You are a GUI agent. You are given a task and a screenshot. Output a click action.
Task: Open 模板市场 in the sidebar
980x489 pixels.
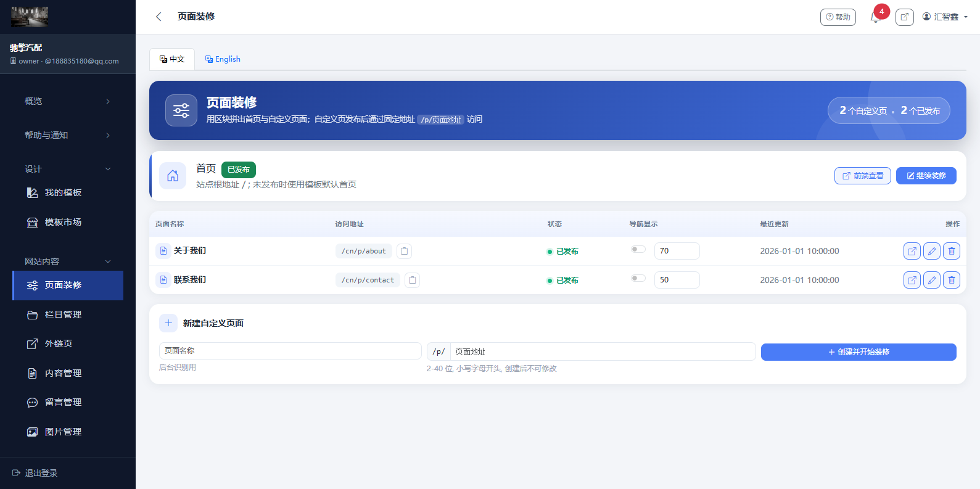click(x=68, y=222)
